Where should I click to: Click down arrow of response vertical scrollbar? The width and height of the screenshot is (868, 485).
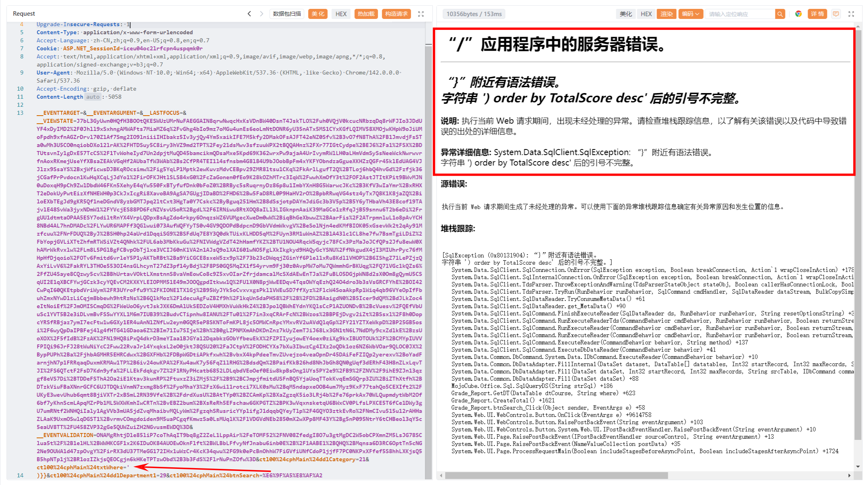pos(858,467)
